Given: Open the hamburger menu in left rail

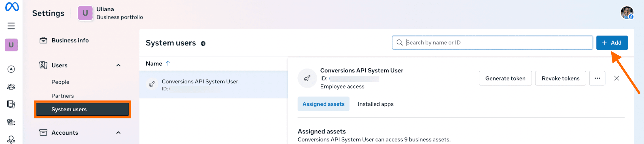Looking at the screenshot, I should click(11, 26).
